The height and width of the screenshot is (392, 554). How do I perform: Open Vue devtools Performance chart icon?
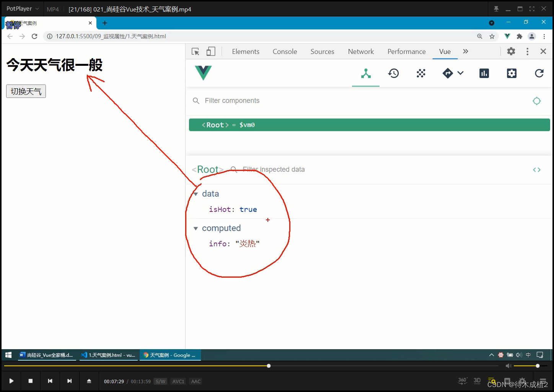pos(484,73)
